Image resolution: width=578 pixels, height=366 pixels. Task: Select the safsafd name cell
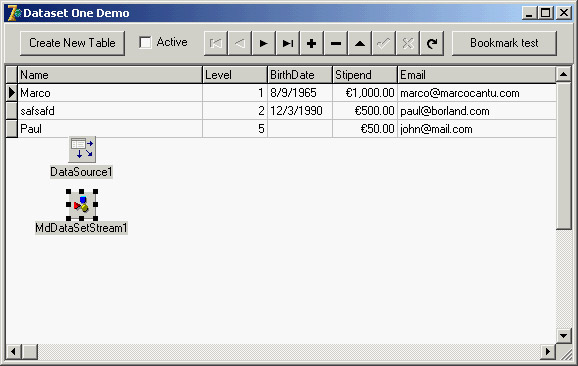pyautogui.click(x=110, y=111)
